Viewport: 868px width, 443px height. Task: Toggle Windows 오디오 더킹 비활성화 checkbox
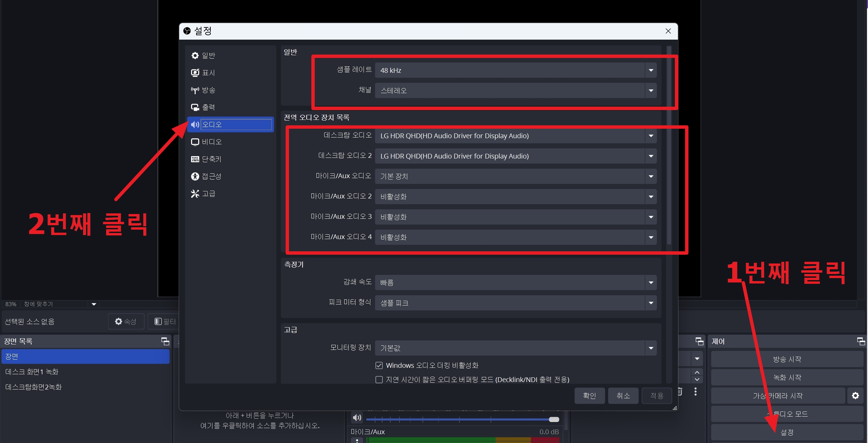[379, 365]
